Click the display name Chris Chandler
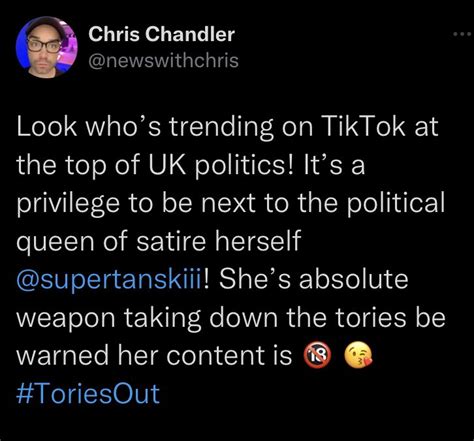The height and width of the screenshot is (441, 474). point(162,34)
